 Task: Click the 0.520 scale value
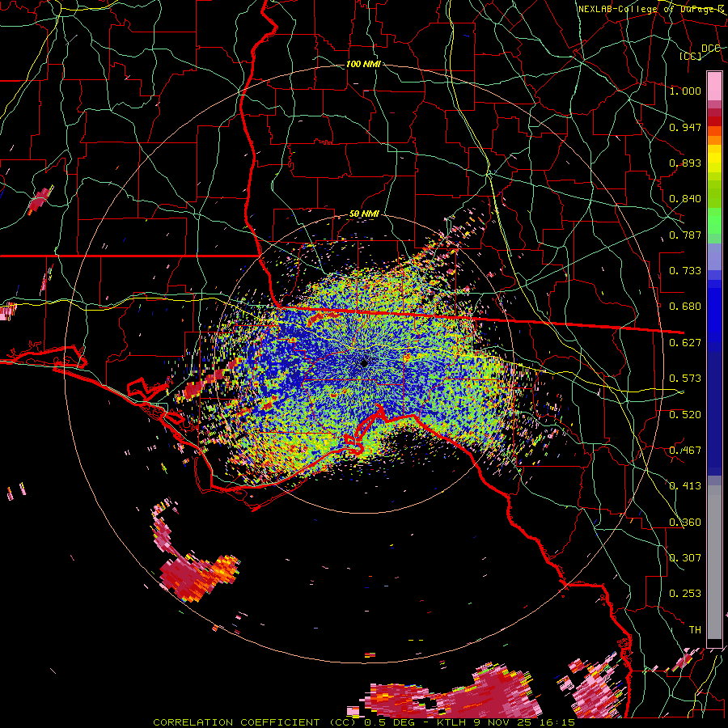(x=685, y=415)
